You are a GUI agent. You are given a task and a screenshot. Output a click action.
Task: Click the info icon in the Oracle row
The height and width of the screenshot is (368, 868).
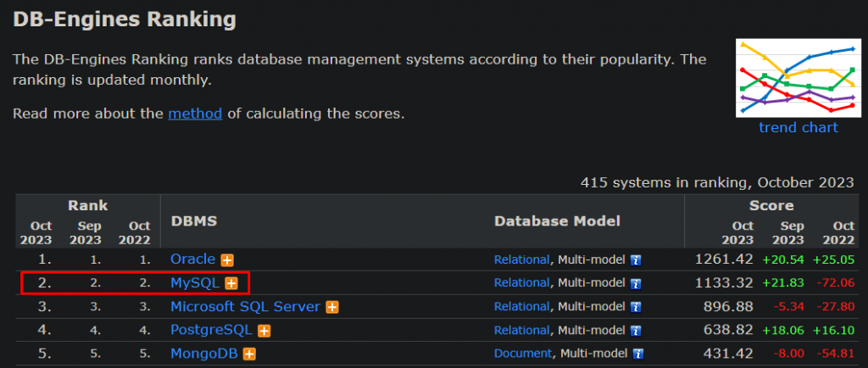point(636,260)
